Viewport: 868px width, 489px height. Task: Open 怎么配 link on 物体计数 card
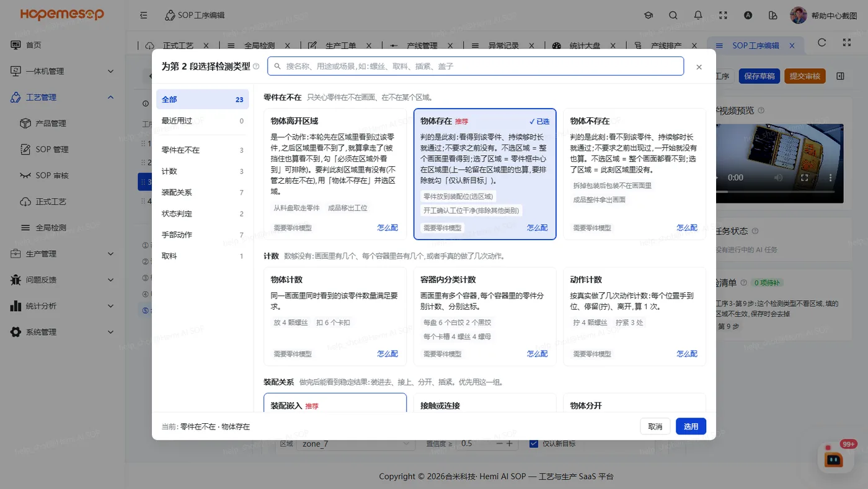(x=387, y=354)
